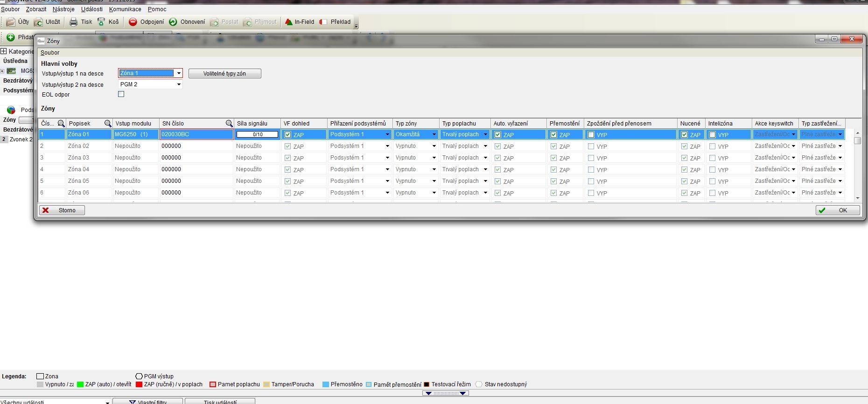
Task: Open the Nástroje menu
Action: click(x=63, y=9)
